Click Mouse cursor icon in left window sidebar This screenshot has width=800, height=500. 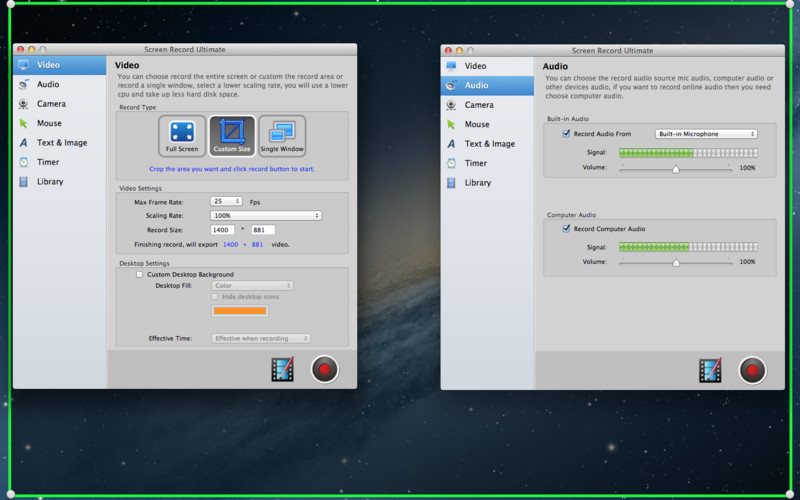pyautogui.click(x=23, y=123)
